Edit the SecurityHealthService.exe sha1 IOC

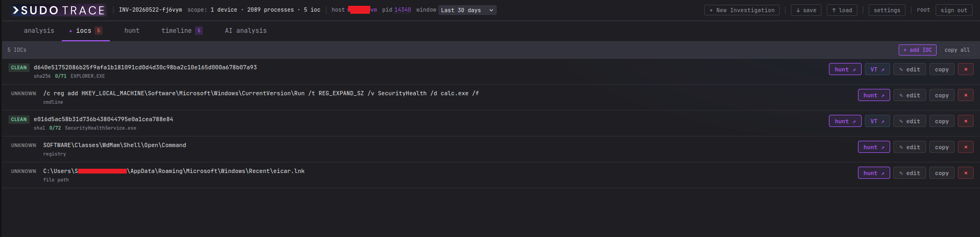coord(910,121)
